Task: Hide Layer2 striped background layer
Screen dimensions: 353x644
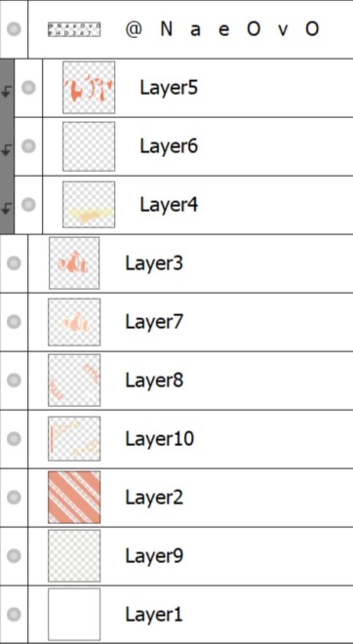Action: [x=14, y=497]
